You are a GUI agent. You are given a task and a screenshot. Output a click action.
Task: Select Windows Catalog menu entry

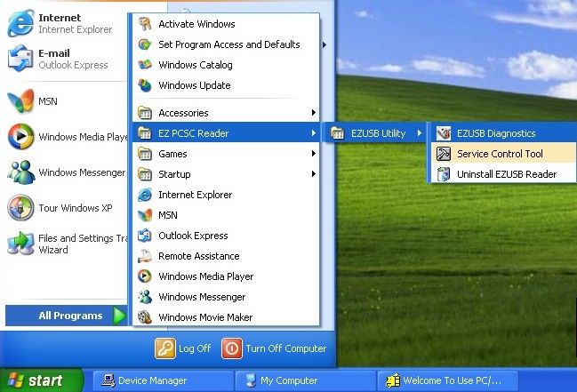(226, 65)
